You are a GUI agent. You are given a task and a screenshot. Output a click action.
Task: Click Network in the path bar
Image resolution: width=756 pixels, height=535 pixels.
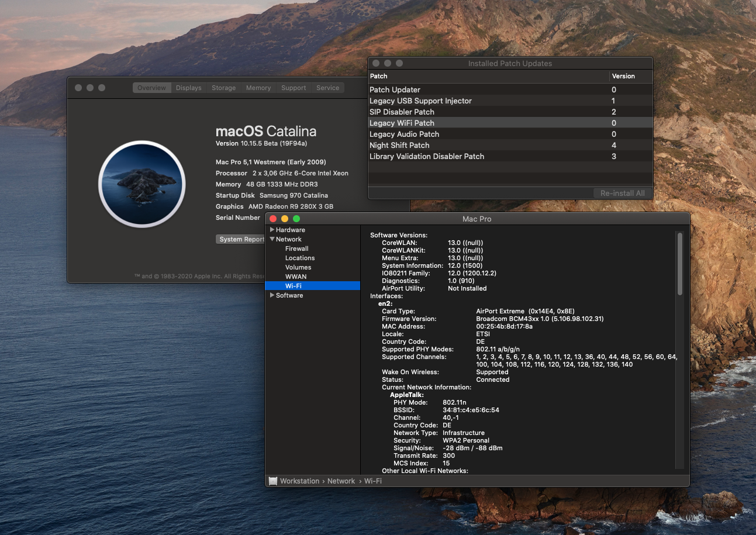click(341, 481)
